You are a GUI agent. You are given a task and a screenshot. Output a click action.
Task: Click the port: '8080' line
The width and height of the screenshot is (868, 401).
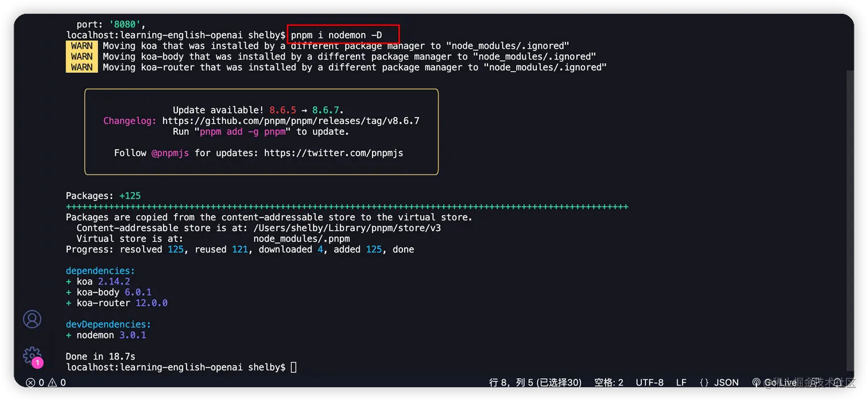[111, 25]
